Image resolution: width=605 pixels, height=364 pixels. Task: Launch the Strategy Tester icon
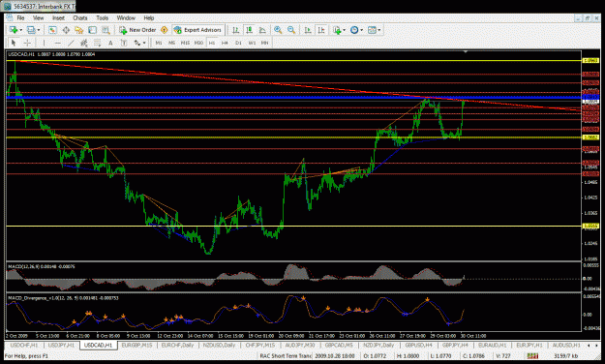[x=106, y=30]
